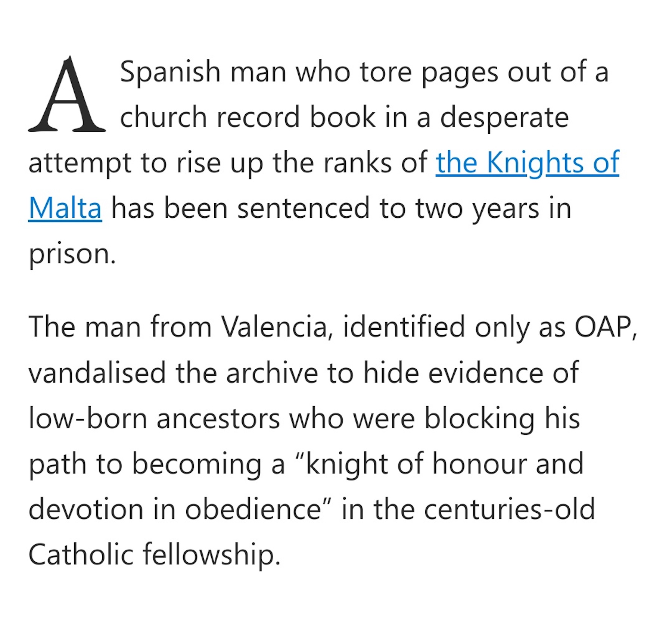This screenshot has height=643, width=672.
Task: Click the large drop cap letter A
Action: [67, 95]
